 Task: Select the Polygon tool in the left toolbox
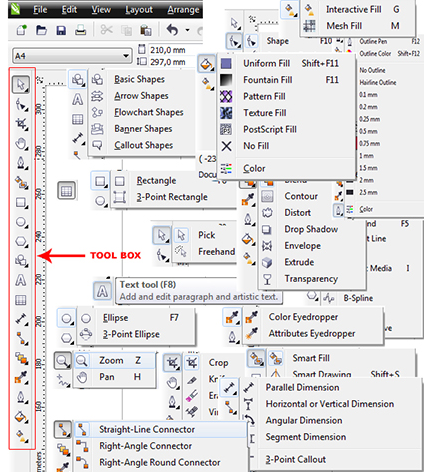click(21, 241)
